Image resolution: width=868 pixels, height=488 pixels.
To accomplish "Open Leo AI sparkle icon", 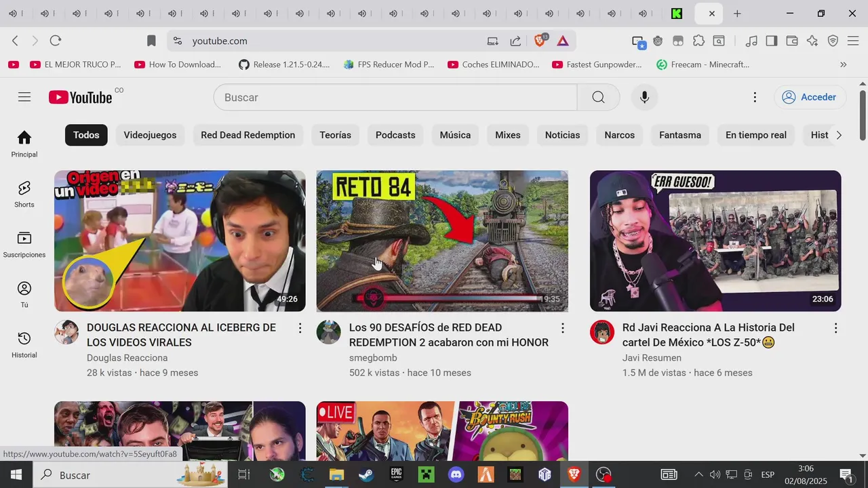I will pyautogui.click(x=812, y=41).
